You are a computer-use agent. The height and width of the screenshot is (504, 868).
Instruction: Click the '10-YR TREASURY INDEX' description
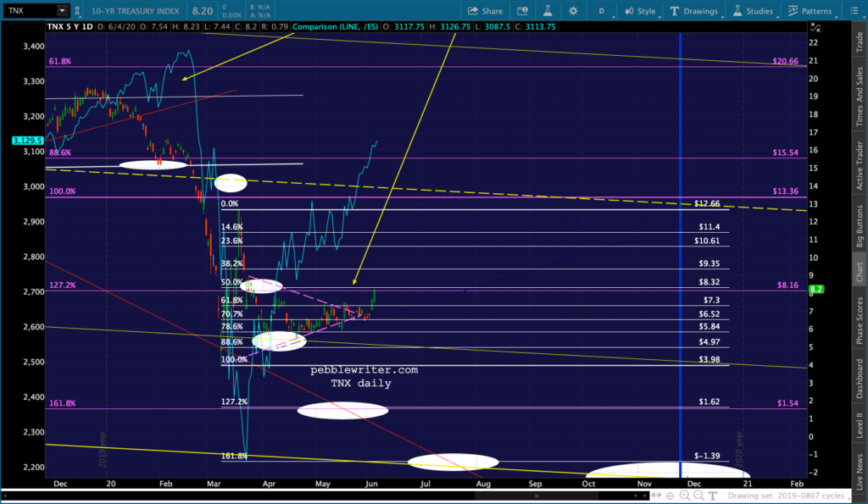[x=136, y=11]
